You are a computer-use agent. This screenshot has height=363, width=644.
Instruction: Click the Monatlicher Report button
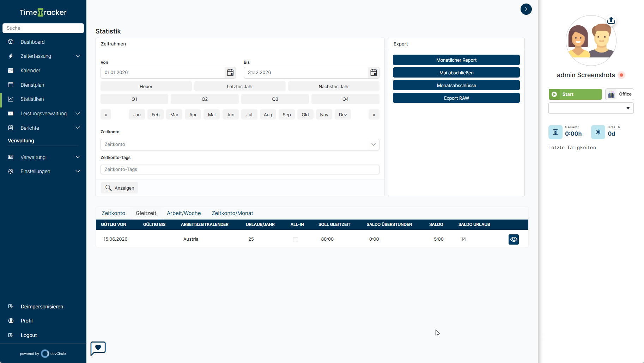[456, 60]
